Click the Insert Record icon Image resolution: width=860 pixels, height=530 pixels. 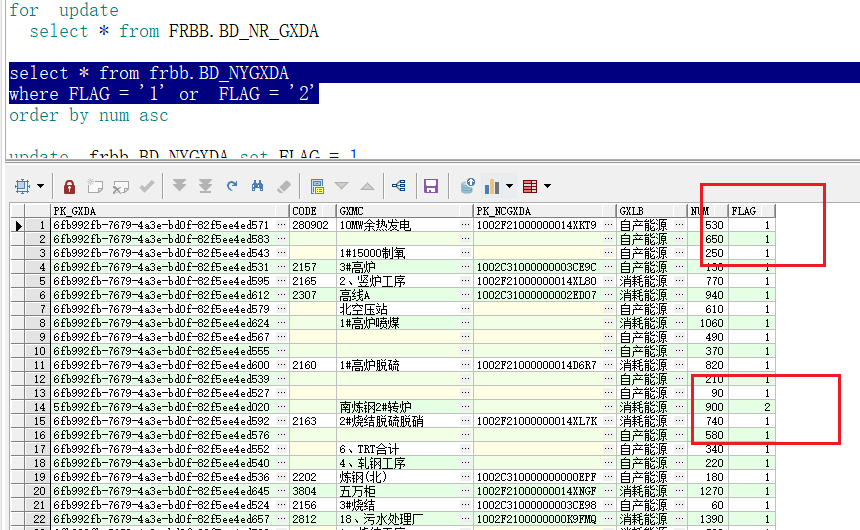[x=95, y=187]
